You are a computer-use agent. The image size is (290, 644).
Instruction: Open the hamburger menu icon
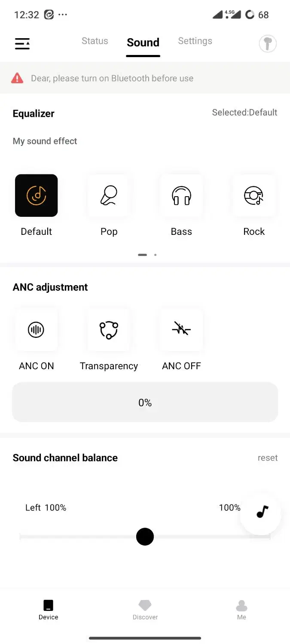coord(22,43)
